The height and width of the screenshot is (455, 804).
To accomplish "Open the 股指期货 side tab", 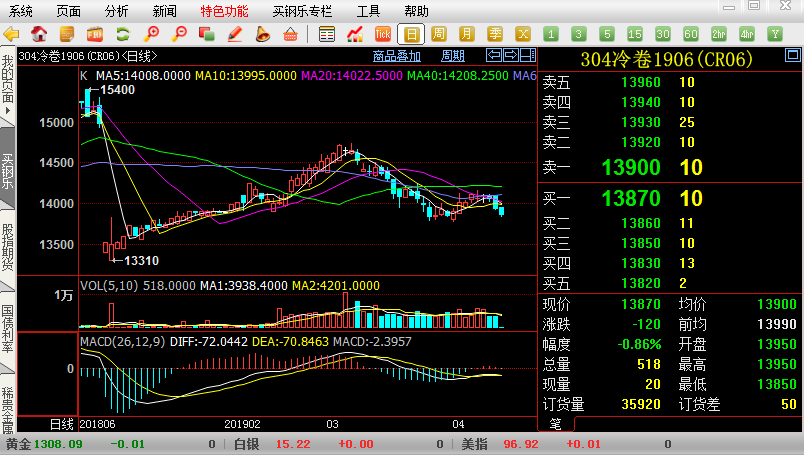I will (x=7, y=247).
